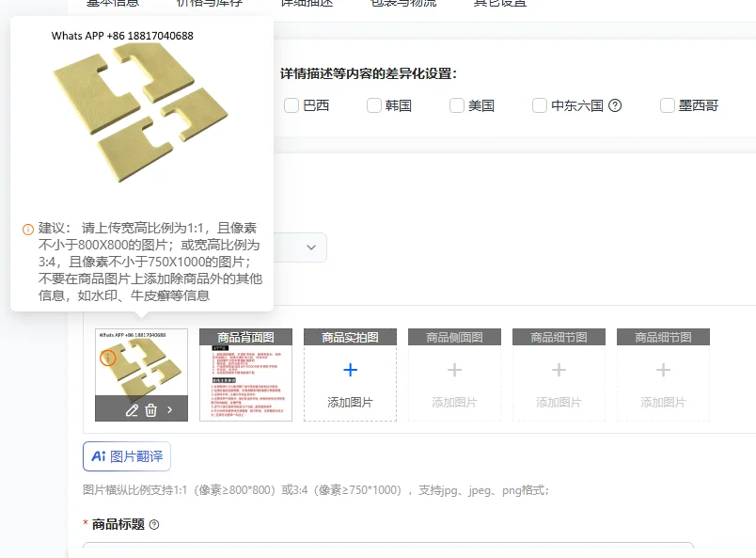Click the 图片横纵比例支持1:1 hint text
This screenshot has width=756, height=558.
pyautogui.click(x=316, y=490)
